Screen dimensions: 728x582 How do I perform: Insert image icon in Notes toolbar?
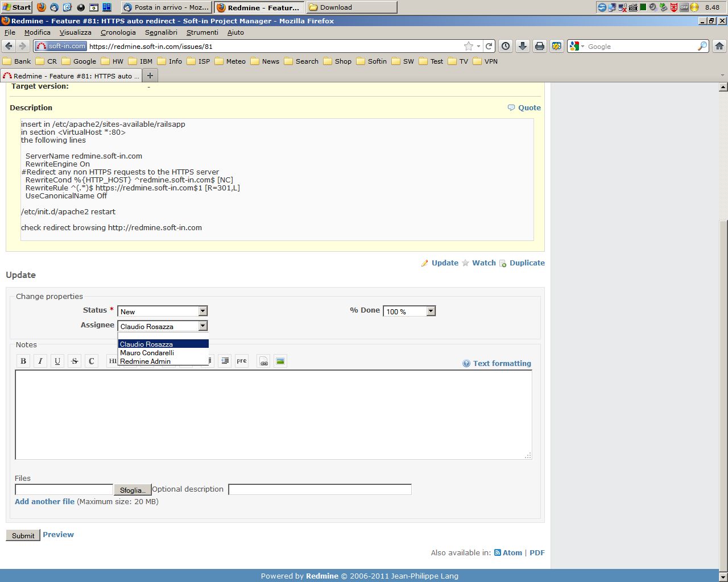coord(280,361)
